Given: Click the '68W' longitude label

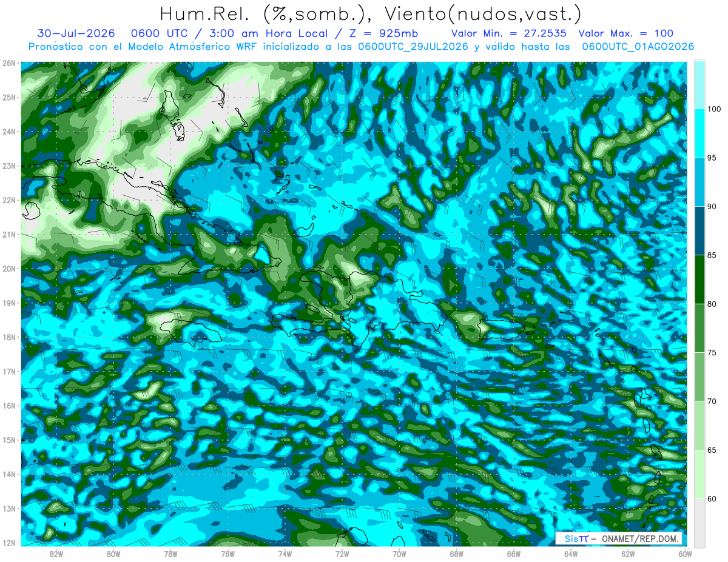Looking at the screenshot, I should (x=457, y=554).
